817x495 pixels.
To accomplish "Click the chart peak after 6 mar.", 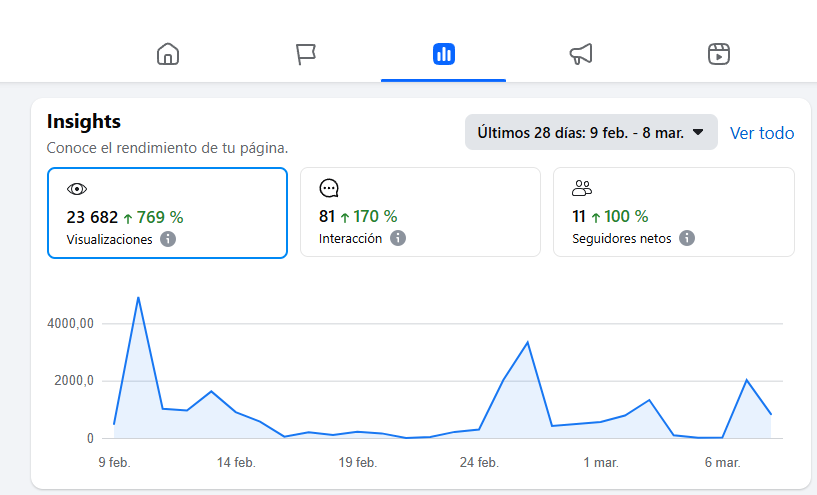I will pyautogui.click(x=747, y=380).
